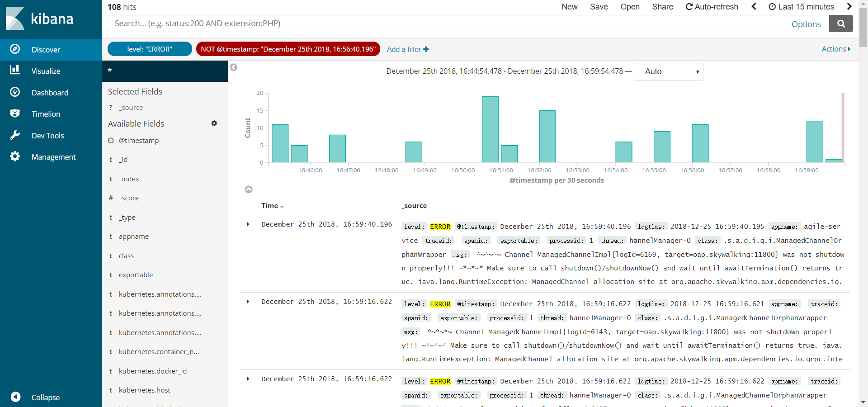Go to Dashboard in the sidebar

click(50, 93)
